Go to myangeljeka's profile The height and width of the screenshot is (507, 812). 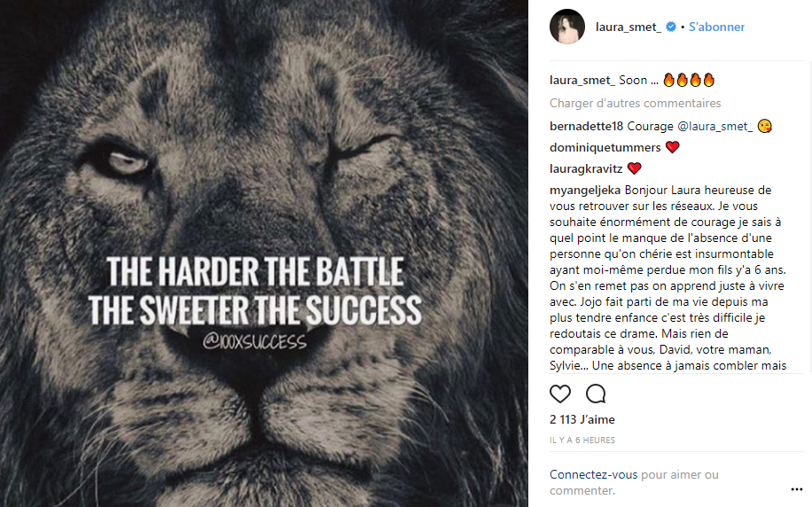point(585,191)
